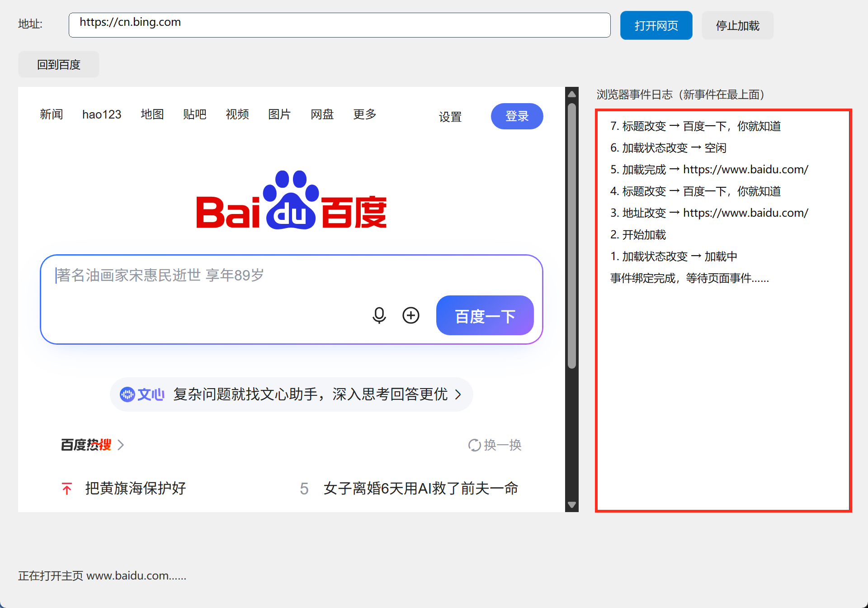Select log entry 2. 开始加载
Image resolution: width=868 pixels, height=608 pixels.
[x=638, y=235]
